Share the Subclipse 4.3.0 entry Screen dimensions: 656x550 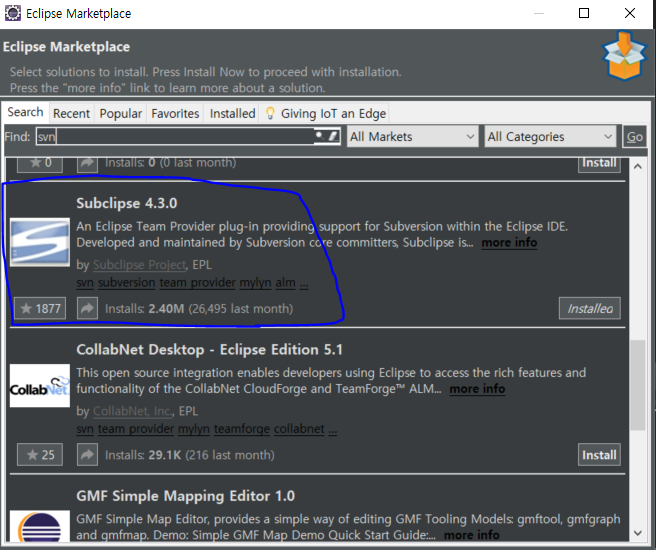(x=87, y=309)
